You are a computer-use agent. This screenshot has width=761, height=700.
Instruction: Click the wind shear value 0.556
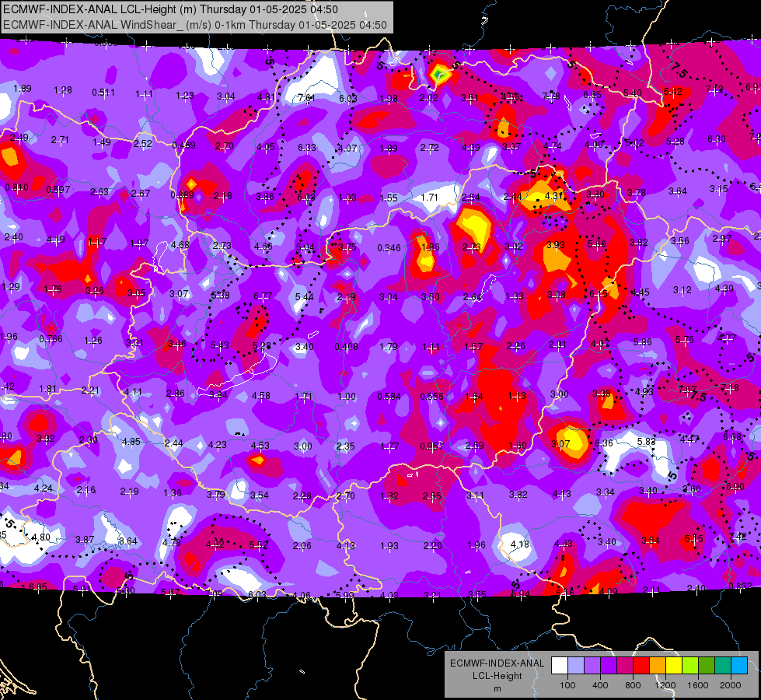[x=432, y=396]
